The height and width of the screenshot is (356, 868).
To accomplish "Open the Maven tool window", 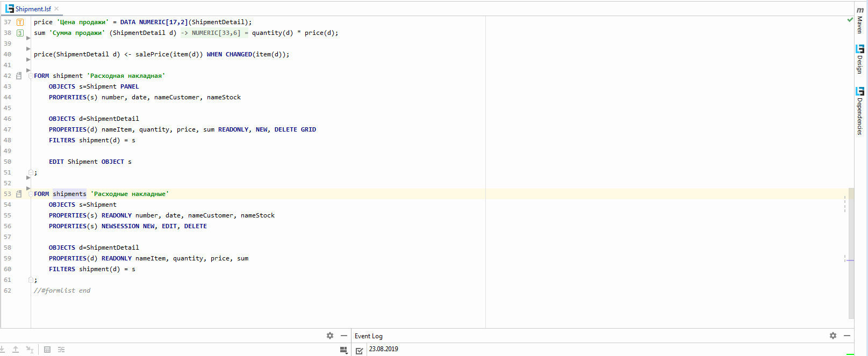I will tap(860, 20).
